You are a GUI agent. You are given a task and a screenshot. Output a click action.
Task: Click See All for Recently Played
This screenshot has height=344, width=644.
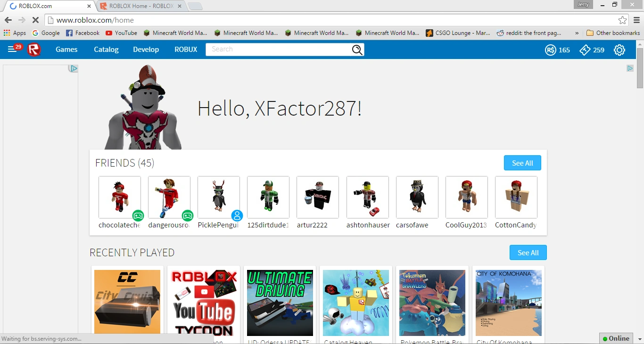pyautogui.click(x=528, y=252)
